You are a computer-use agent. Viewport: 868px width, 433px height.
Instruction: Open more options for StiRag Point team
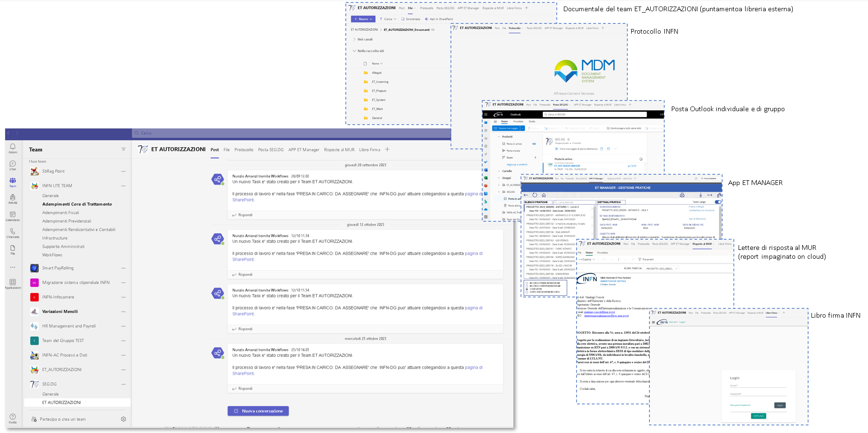(x=123, y=171)
